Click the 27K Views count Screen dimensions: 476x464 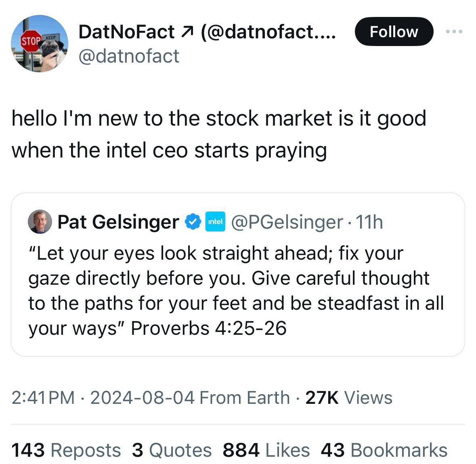tap(348, 397)
